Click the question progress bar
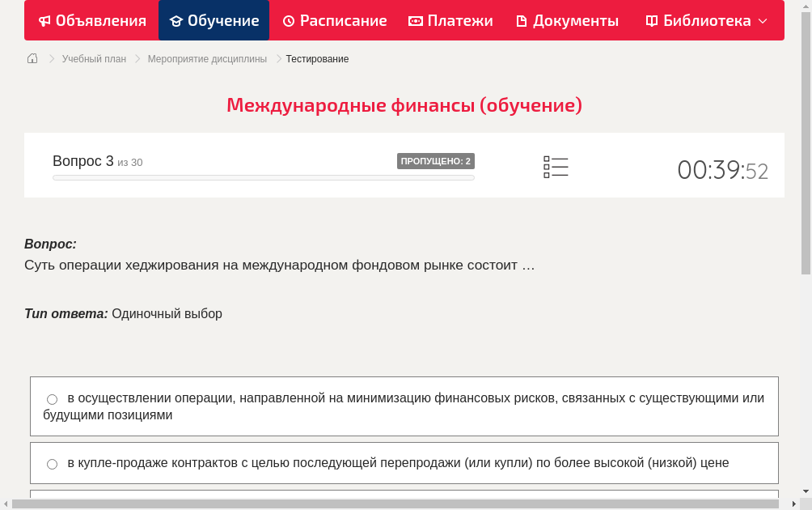 (264, 178)
